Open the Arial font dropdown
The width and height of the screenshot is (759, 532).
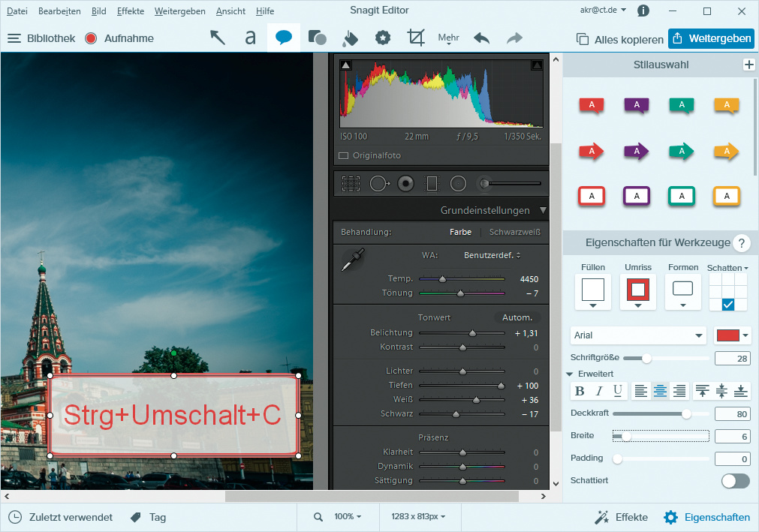click(x=639, y=335)
